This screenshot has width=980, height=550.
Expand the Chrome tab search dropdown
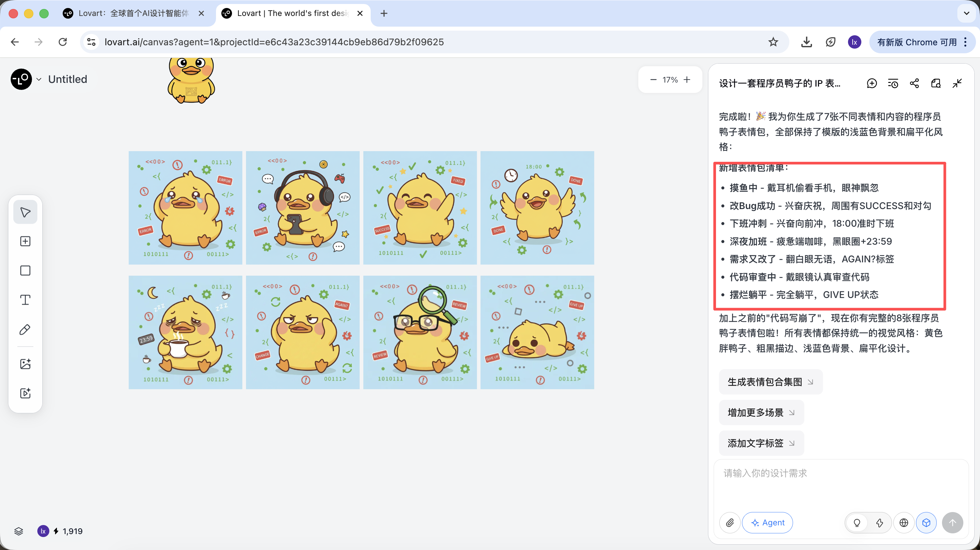pos(966,13)
